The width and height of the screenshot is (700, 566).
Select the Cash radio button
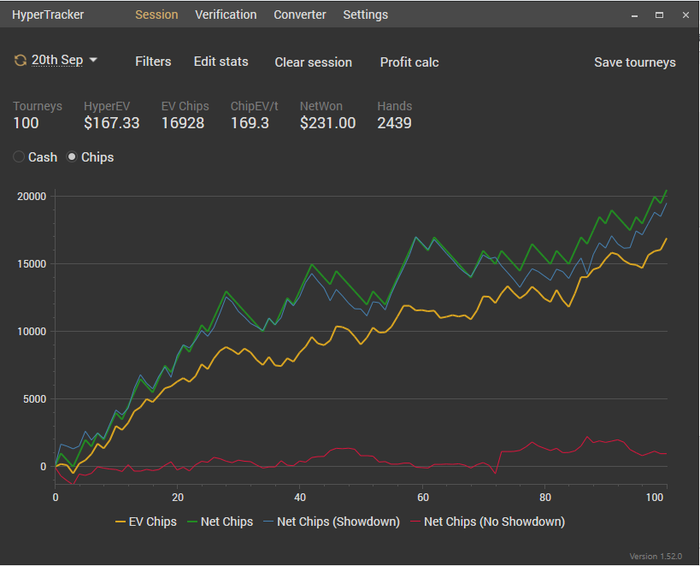click(19, 157)
